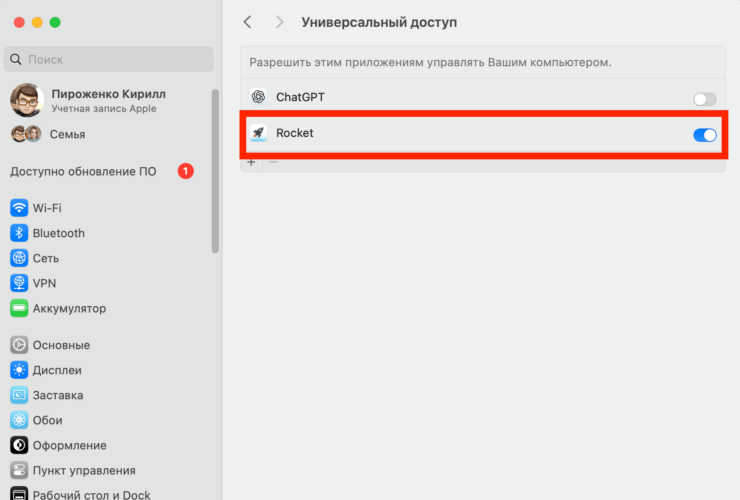The width and height of the screenshot is (740, 500).
Task: Select the Сеть globe icon
Action: (19, 258)
